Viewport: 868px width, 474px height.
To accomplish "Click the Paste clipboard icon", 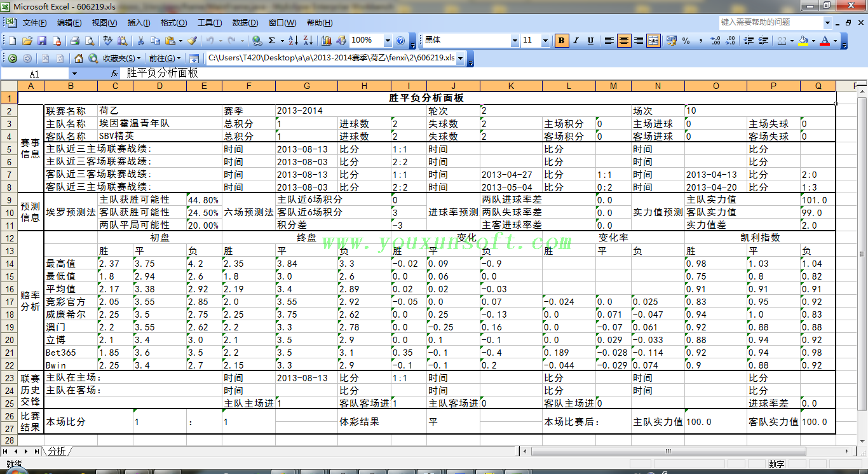I will pyautogui.click(x=170, y=41).
